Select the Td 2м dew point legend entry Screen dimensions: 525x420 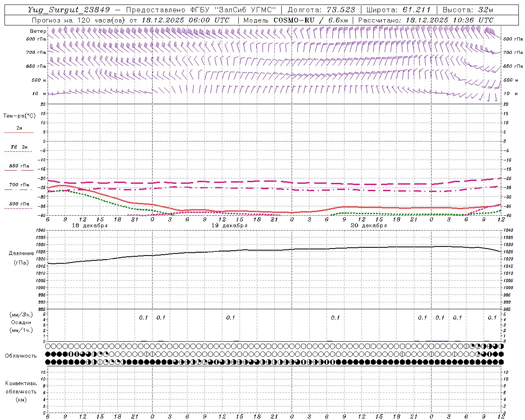[19, 147]
